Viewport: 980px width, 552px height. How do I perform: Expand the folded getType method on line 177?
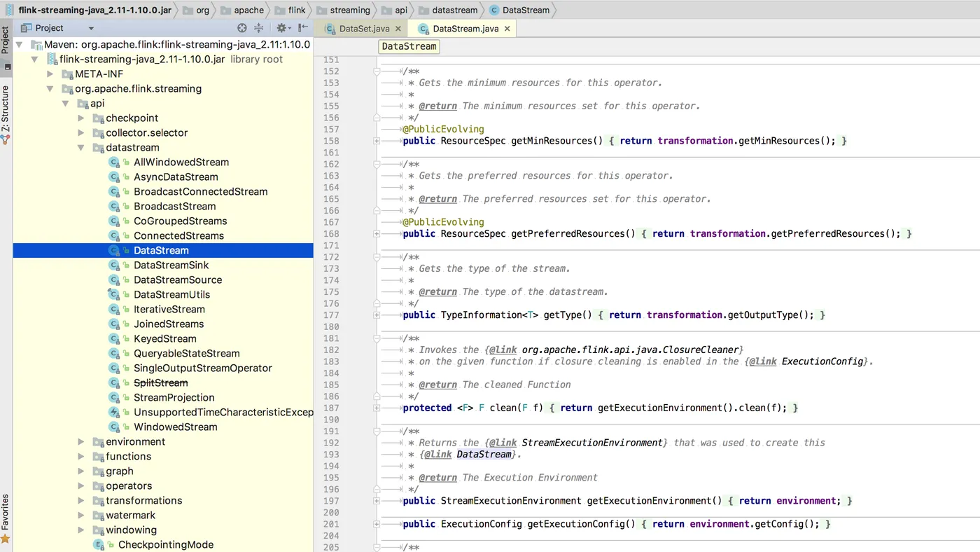point(377,315)
